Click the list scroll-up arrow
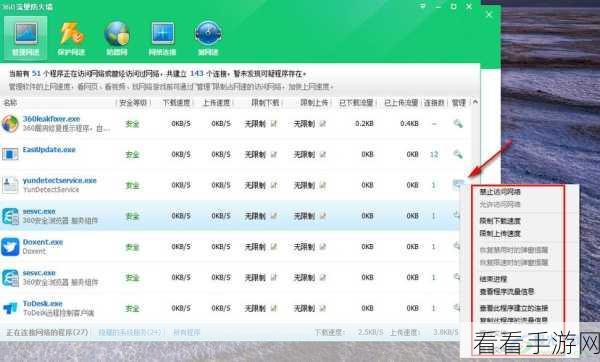Image resolution: width=600 pixels, height=362 pixels. 475,102
